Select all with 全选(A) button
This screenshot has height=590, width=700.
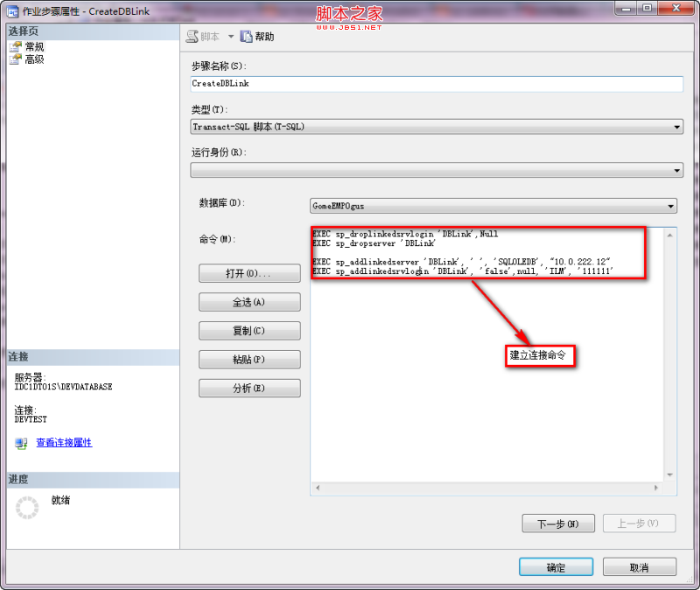point(248,302)
